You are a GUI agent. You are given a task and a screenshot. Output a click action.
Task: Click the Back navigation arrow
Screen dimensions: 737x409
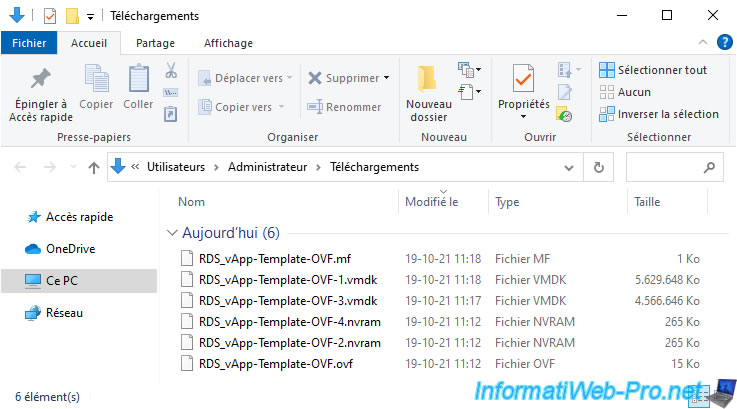(20, 167)
